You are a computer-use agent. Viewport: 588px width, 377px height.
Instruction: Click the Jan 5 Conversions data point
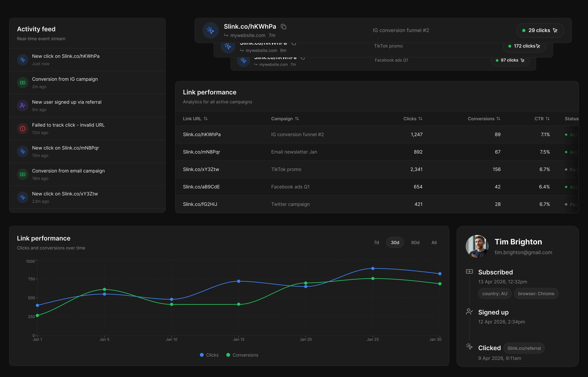[x=104, y=289]
